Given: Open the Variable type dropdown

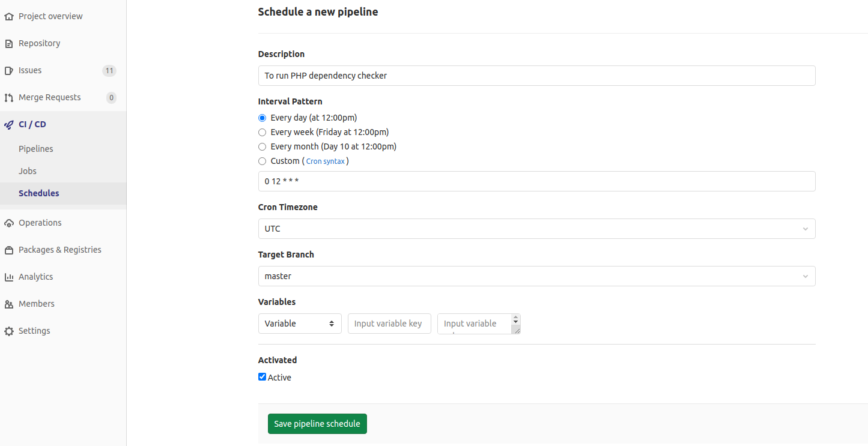Looking at the screenshot, I should click(x=300, y=324).
